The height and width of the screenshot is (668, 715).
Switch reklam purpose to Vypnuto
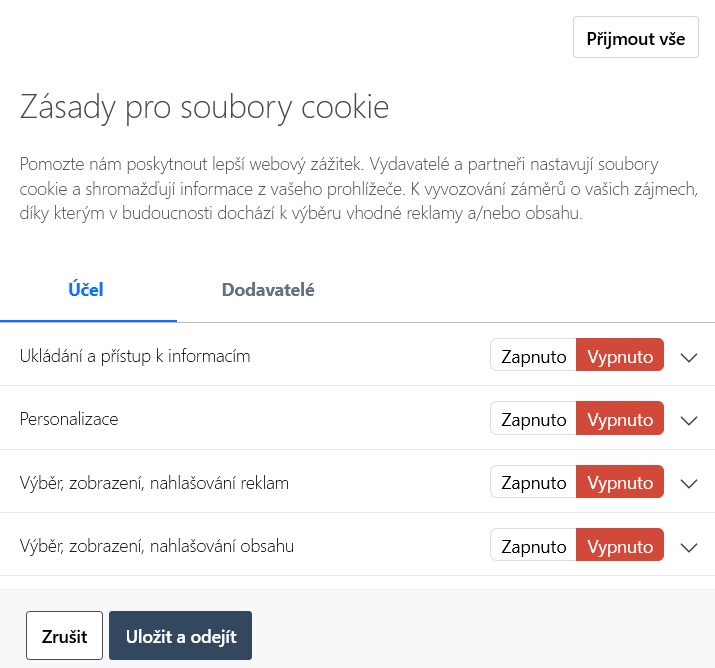click(620, 483)
